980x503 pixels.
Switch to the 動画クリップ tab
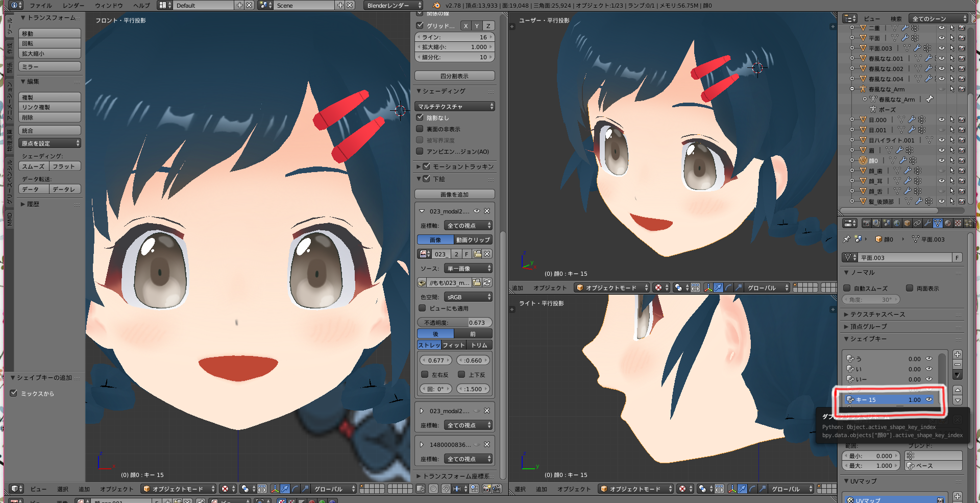(x=473, y=239)
